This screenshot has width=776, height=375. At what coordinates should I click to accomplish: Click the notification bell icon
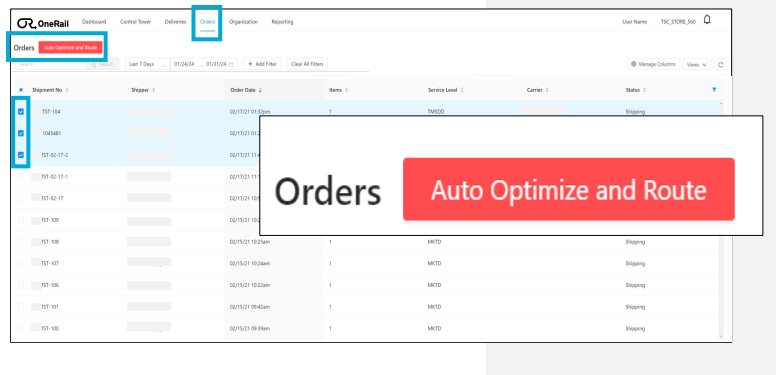707,20
